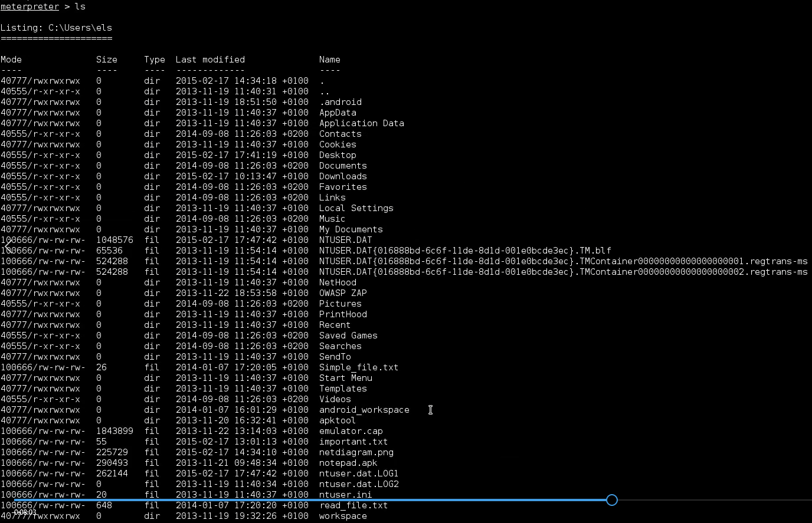The height and width of the screenshot is (523, 812).
Task: Click the size value 225729
Action: [x=112, y=452]
